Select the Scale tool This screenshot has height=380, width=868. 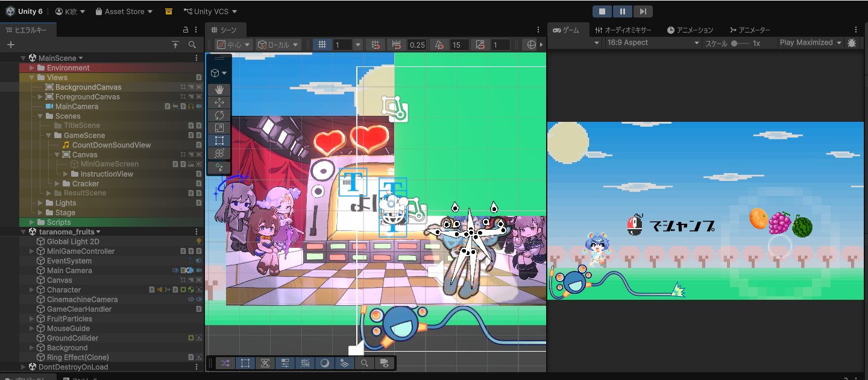[x=219, y=128]
